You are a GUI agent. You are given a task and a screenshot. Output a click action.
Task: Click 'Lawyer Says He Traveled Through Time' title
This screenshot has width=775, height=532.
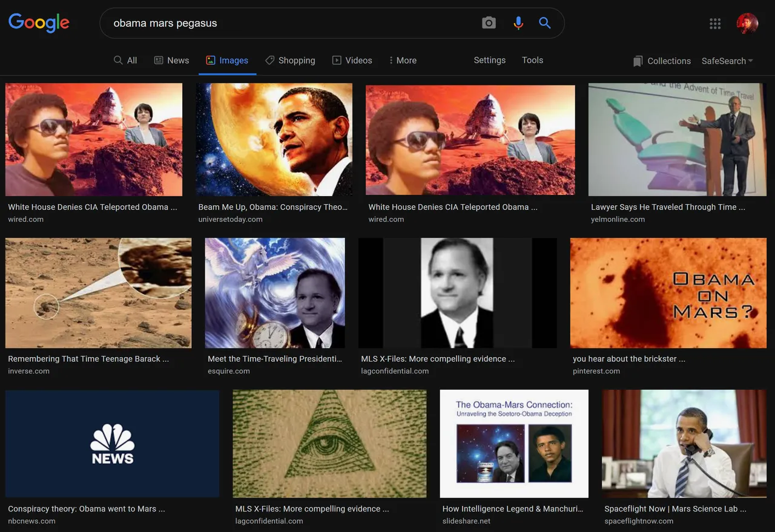[x=668, y=207]
